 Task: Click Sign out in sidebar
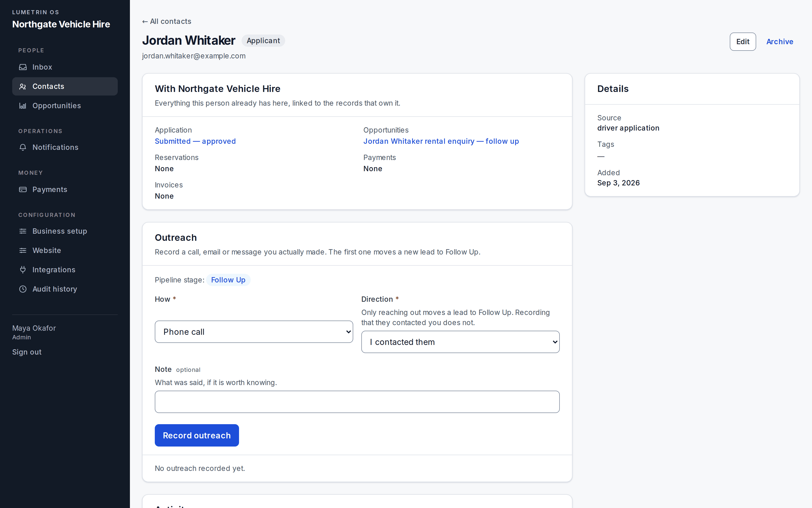tap(27, 352)
